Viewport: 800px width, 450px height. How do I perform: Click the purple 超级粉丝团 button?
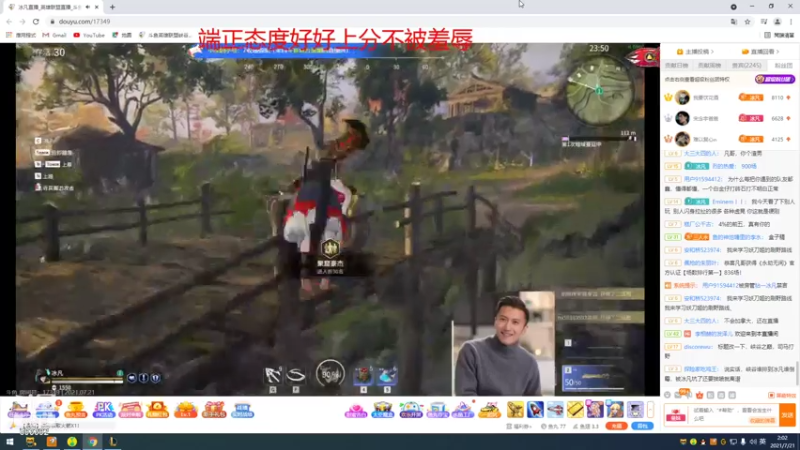pos(774,79)
